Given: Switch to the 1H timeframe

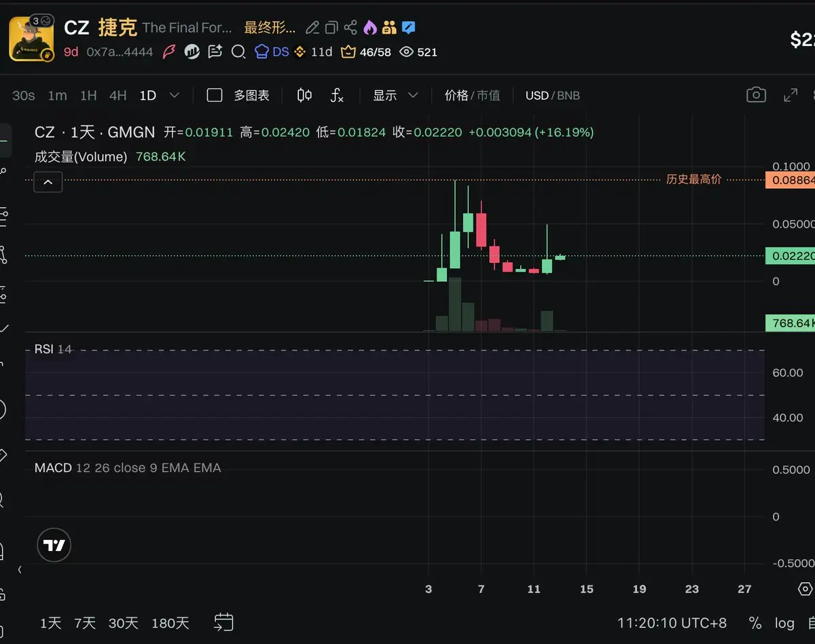Looking at the screenshot, I should [88, 96].
